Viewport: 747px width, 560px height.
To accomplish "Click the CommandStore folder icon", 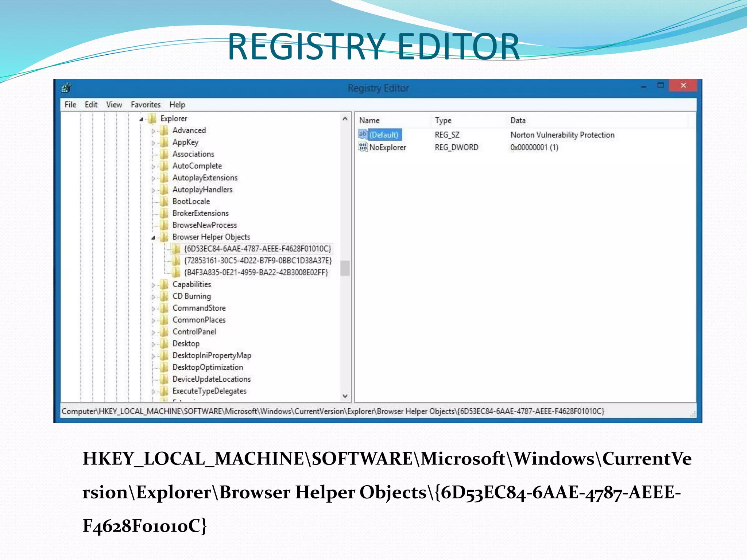I will (165, 308).
